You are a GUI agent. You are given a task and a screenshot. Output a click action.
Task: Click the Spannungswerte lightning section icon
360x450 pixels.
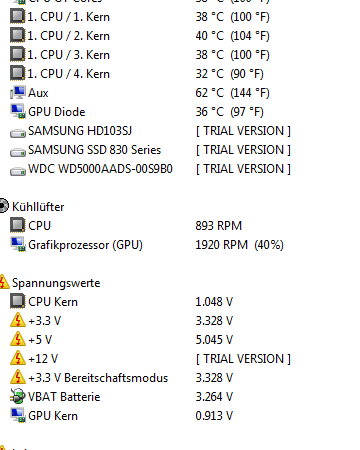click(4, 282)
